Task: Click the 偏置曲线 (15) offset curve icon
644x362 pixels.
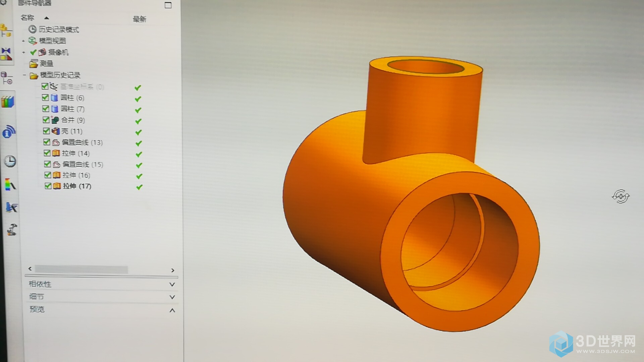Action: pyautogui.click(x=57, y=164)
